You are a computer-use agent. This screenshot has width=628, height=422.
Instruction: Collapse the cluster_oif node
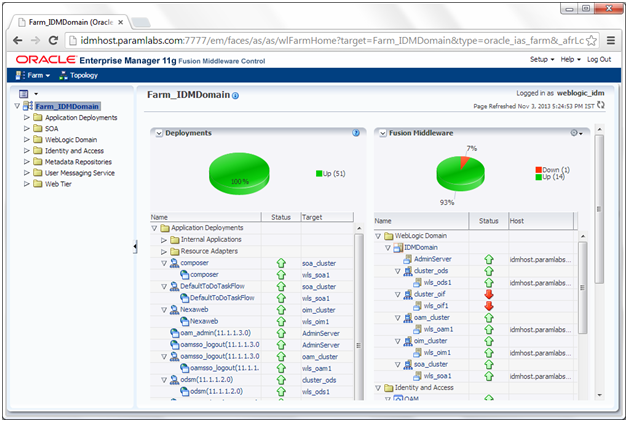point(397,295)
